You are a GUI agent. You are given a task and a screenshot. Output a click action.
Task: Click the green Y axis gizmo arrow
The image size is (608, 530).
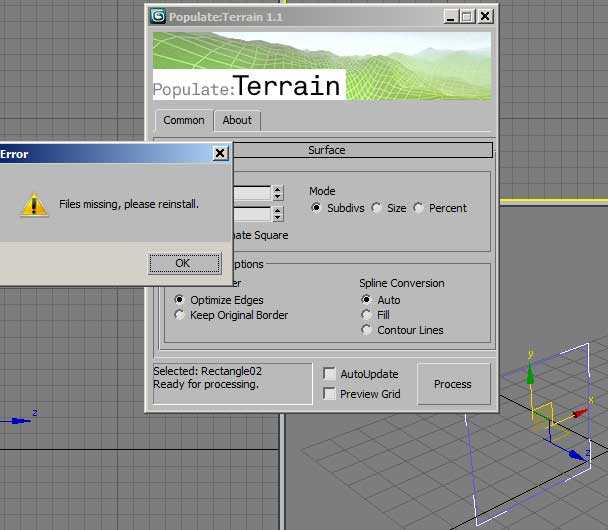530,373
